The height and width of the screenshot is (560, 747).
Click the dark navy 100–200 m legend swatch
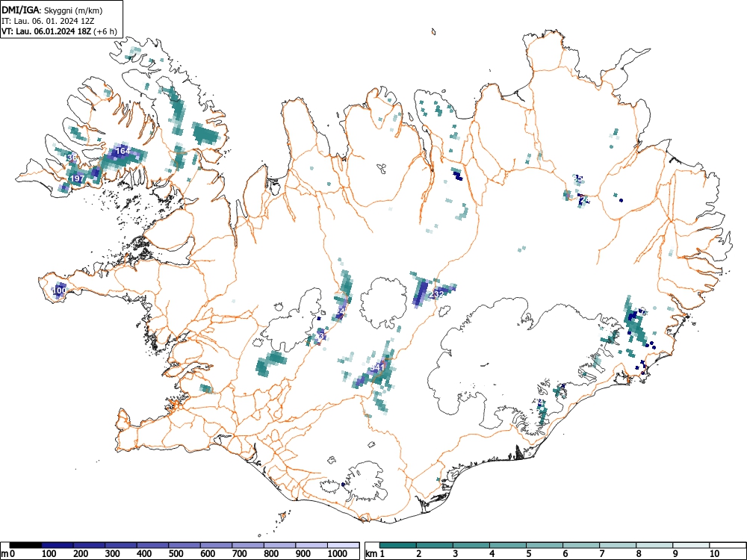[58, 545]
